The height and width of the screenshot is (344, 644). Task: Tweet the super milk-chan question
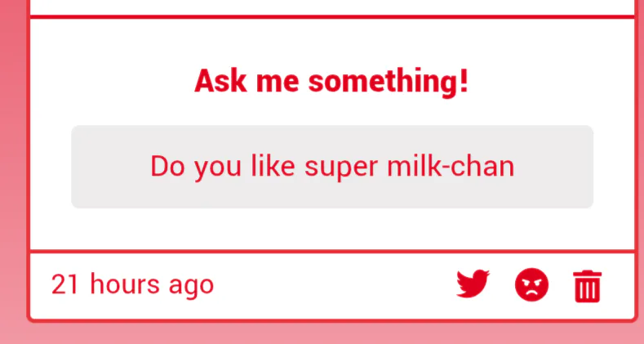point(473,284)
